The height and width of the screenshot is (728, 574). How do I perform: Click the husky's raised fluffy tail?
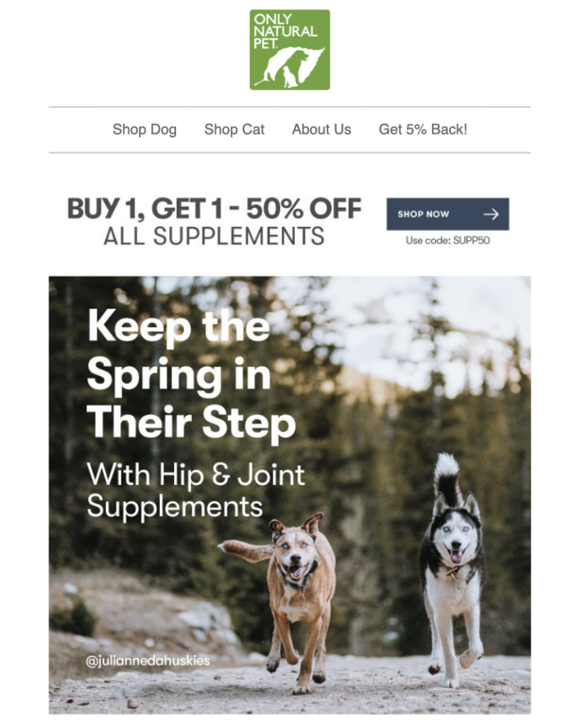pos(448,478)
